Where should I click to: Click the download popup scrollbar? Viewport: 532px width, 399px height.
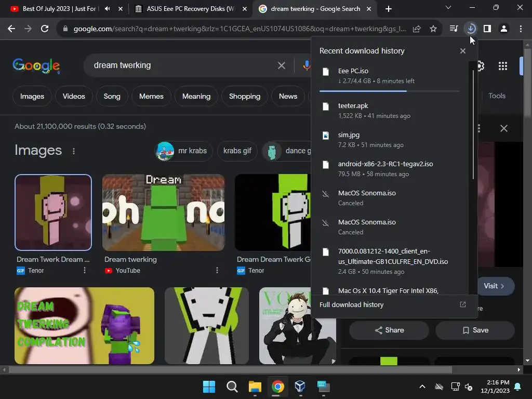pos(473,125)
